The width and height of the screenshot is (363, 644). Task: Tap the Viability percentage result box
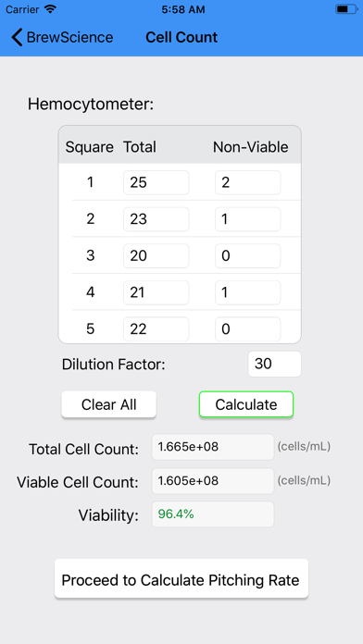[x=213, y=514]
